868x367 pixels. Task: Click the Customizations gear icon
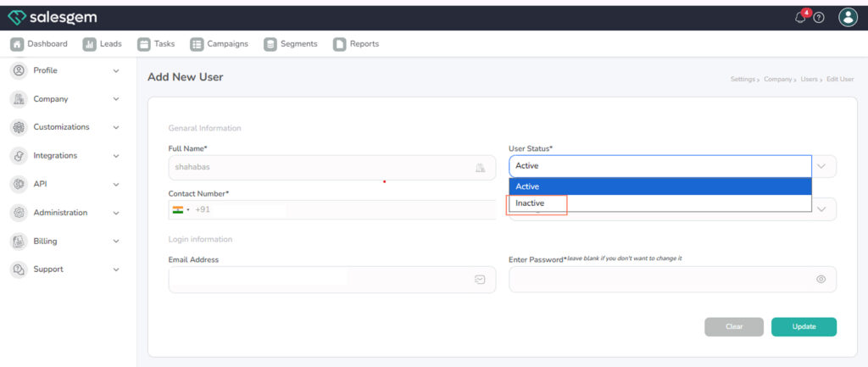(19, 127)
